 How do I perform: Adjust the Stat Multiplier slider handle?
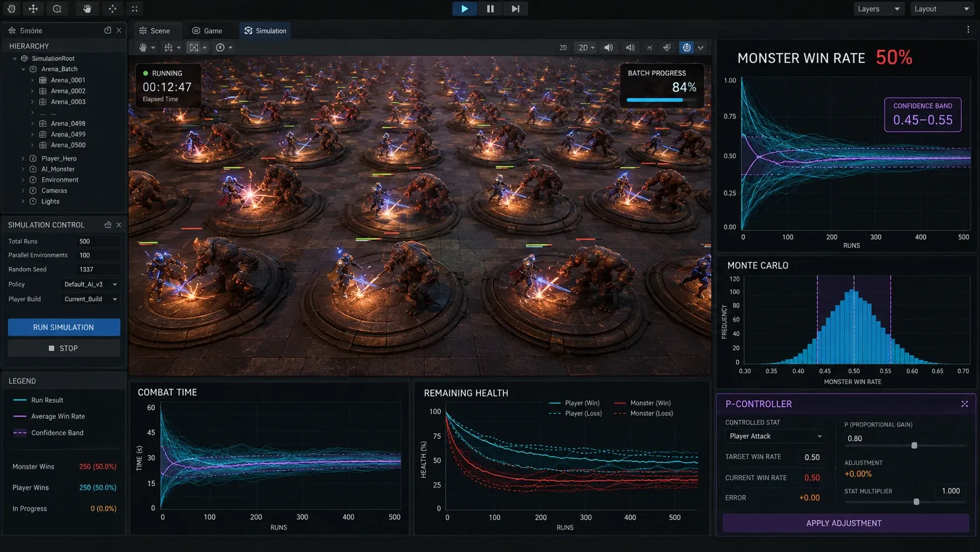(917, 502)
